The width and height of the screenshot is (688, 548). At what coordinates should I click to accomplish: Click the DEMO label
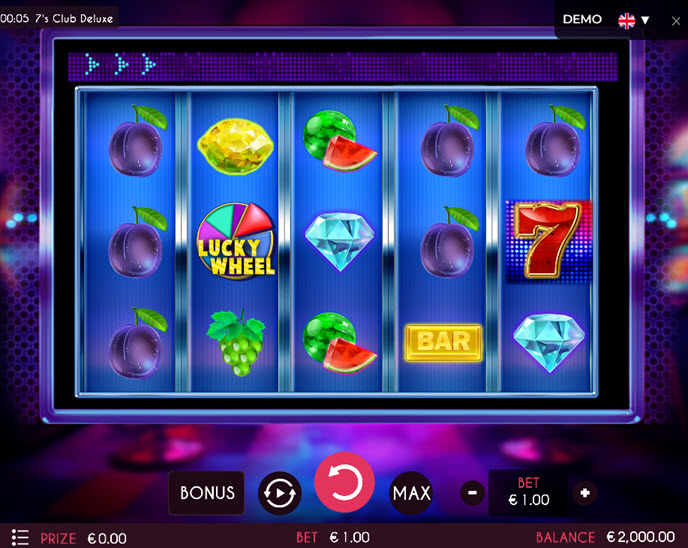(582, 19)
